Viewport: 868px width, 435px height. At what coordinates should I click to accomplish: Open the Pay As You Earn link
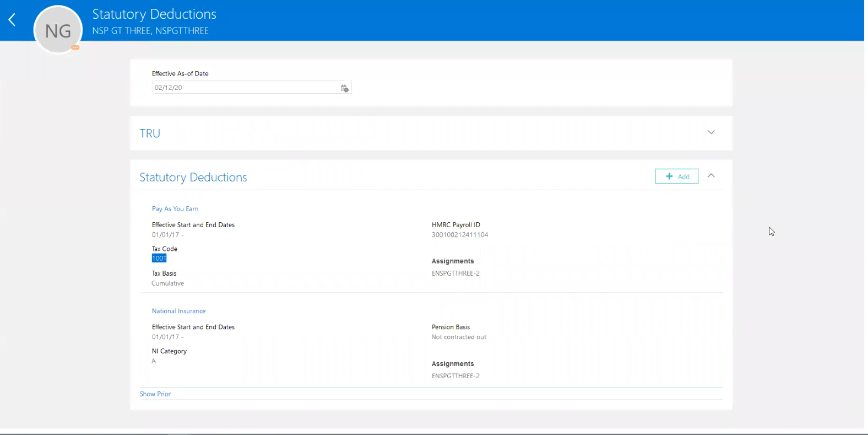[175, 209]
